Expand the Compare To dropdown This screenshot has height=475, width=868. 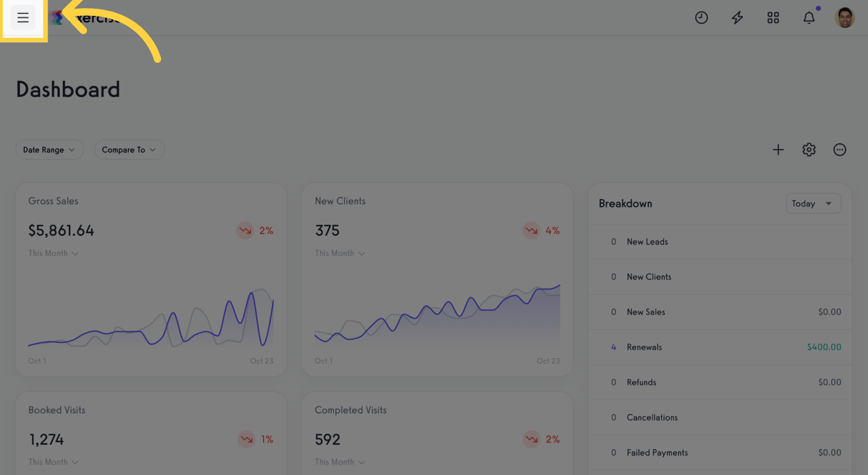[x=130, y=150]
